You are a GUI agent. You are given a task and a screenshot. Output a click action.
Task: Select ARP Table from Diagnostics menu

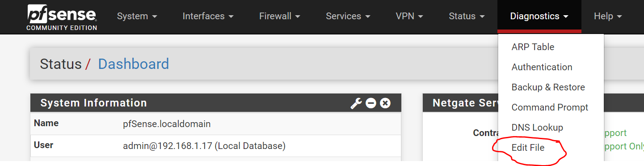[533, 47]
